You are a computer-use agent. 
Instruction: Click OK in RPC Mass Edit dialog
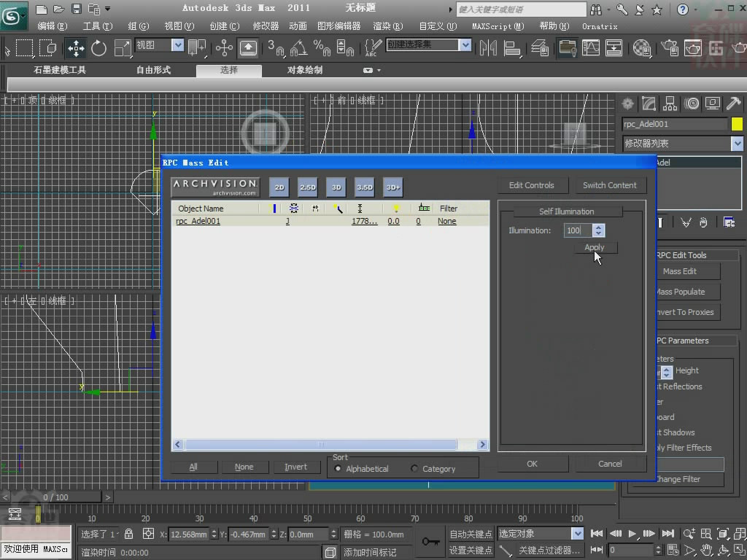click(532, 464)
